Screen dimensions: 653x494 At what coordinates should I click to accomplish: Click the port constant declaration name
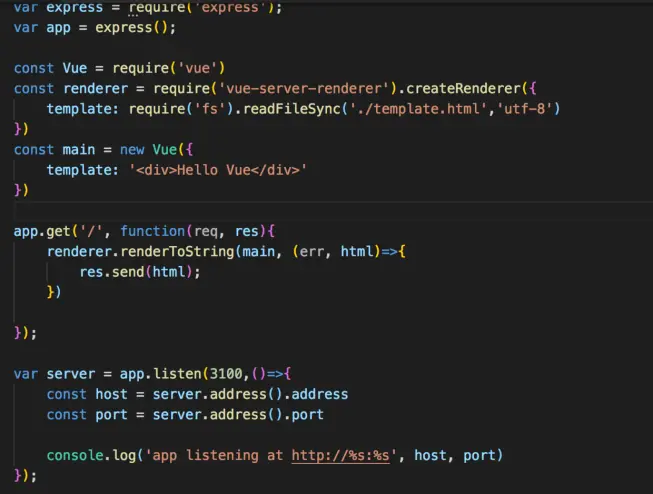coord(112,414)
